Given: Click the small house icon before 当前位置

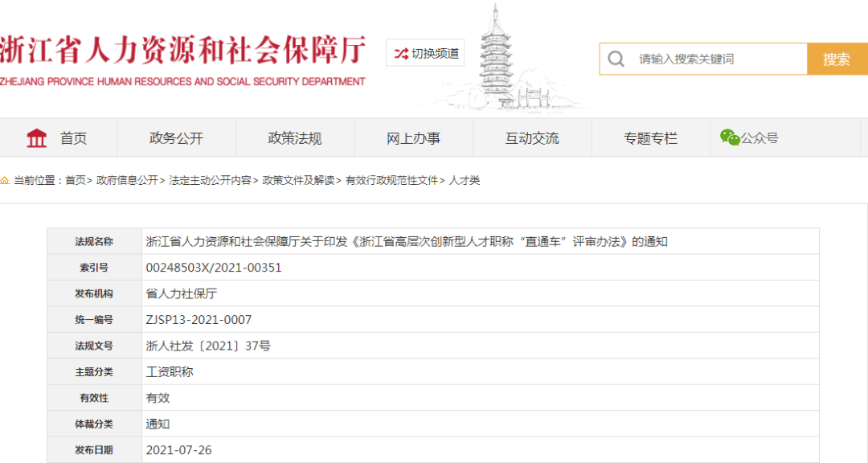Looking at the screenshot, I should pos(5,181).
